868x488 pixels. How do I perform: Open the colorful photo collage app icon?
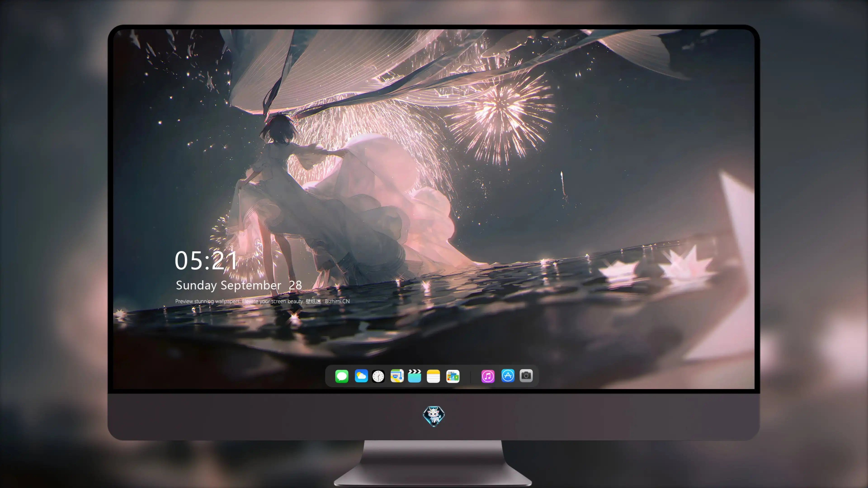[453, 376]
